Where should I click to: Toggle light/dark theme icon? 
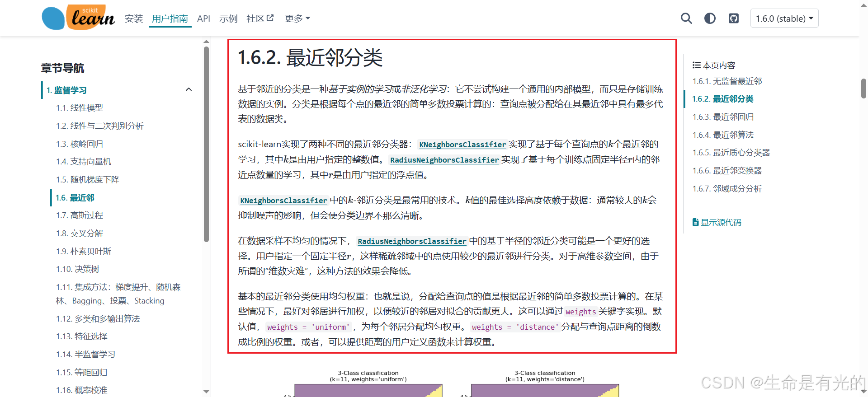point(710,19)
